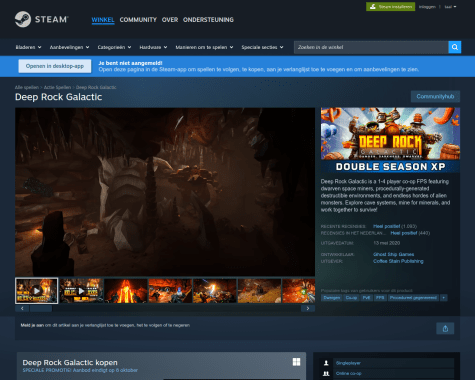Click the thumbnail strip scrollbar handle
Image resolution: width=475 pixels, height=380 pixels.
[x=41, y=309]
